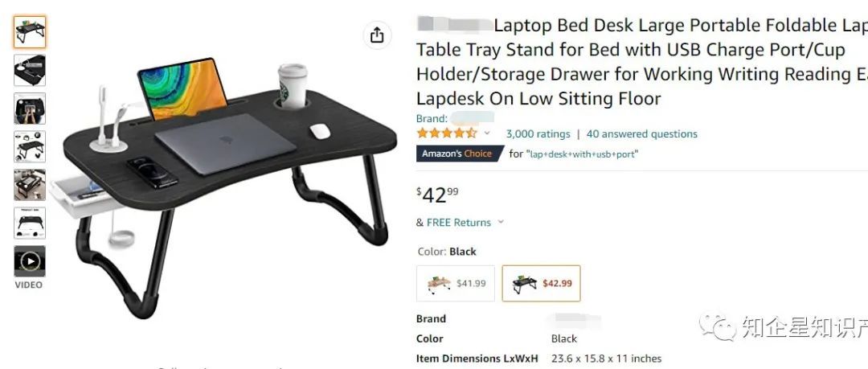Open the lap+desk+with+usb+port keyword link

[582, 154]
